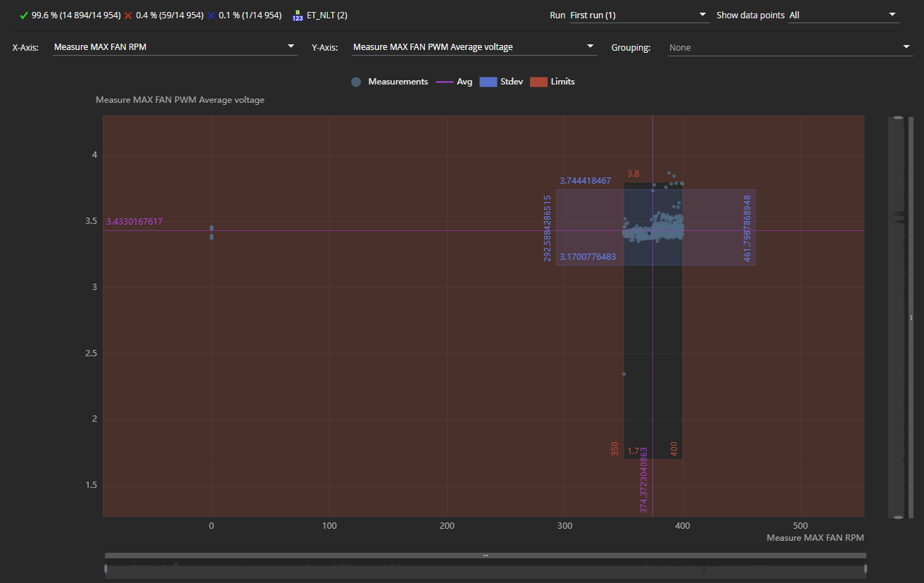Open the X-Axis measure dropdown

pos(175,47)
